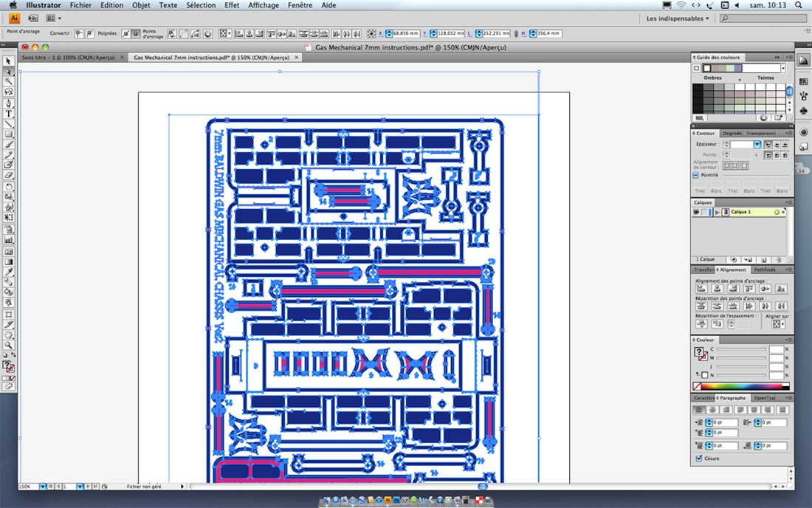Click the Create New Layer icon in Calques
This screenshot has width=812, height=508.
click(x=763, y=259)
